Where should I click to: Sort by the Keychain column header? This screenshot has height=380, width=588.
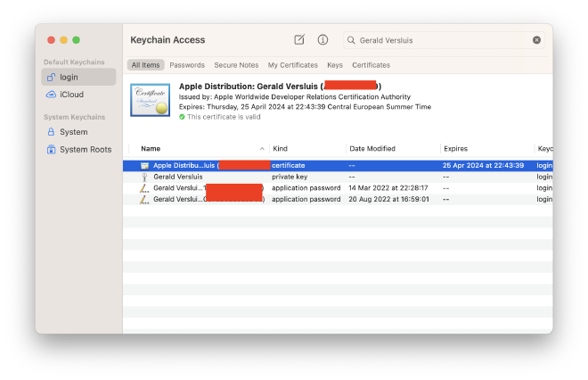(x=545, y=149)
